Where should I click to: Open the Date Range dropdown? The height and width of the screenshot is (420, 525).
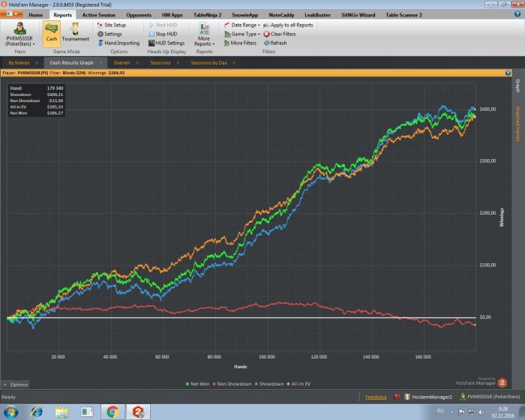241,25
